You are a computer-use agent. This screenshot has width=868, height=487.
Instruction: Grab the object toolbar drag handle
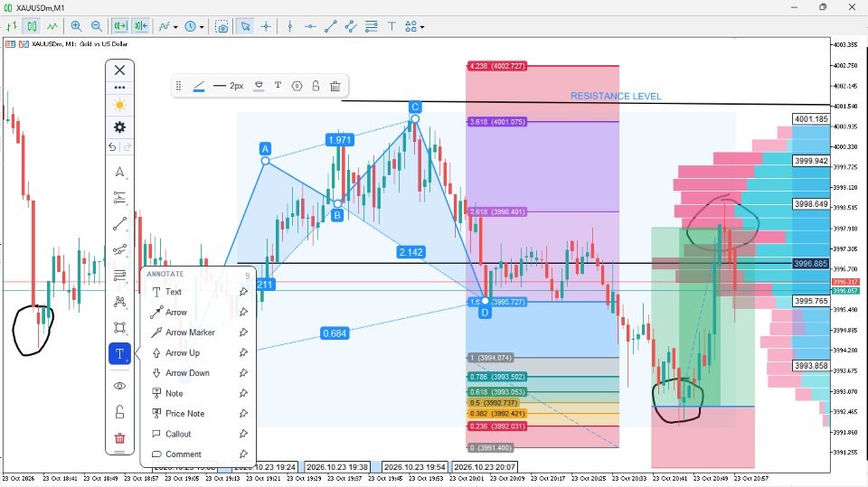coord(178,86)
